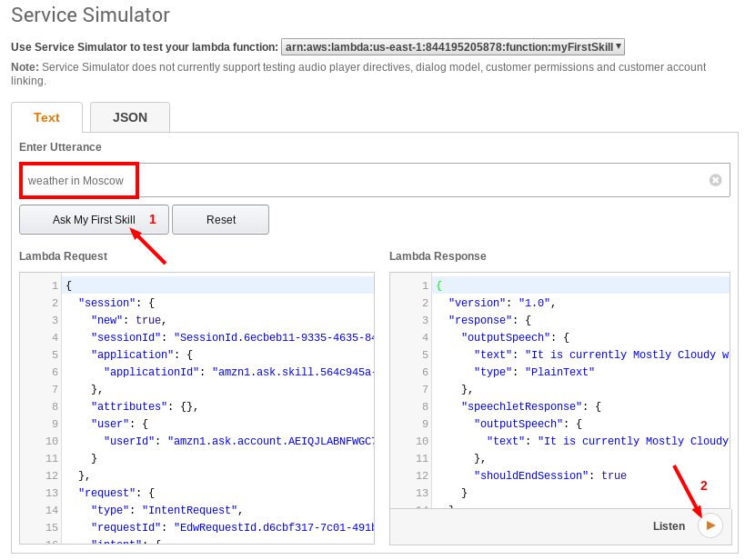Click the "shouldEndSession": true line
Viewport: 745px width, 560px height.
click(550, 475)
